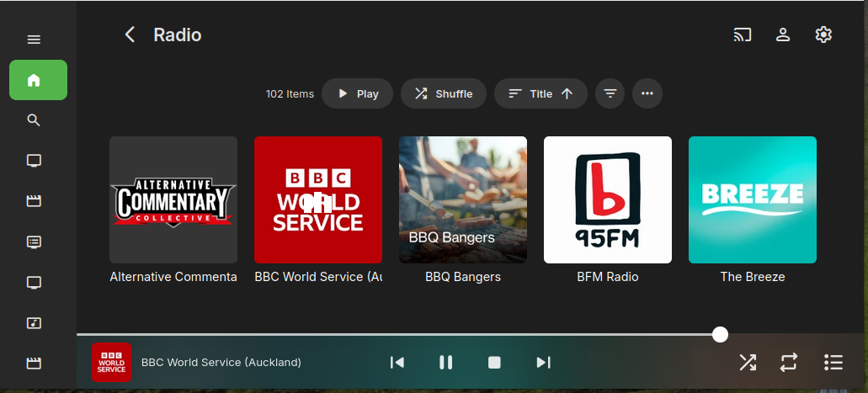Open BBQ Bangers station thumbnail
Viewport: 868px width, 393px height.
463,199
